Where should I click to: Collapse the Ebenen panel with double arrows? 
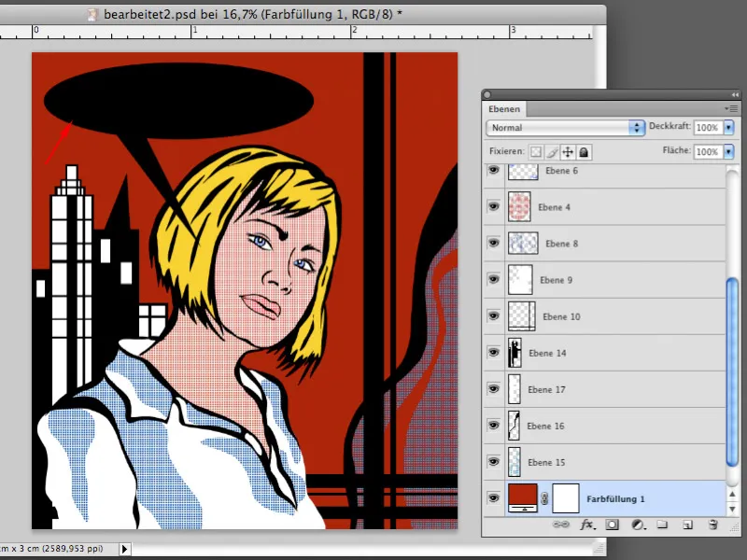(735, 95)
